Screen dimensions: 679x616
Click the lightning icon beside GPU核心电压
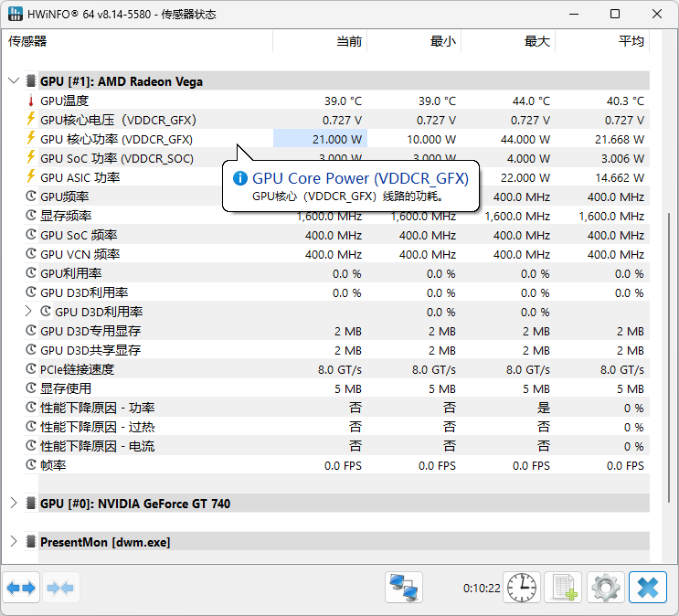point(30,120)
